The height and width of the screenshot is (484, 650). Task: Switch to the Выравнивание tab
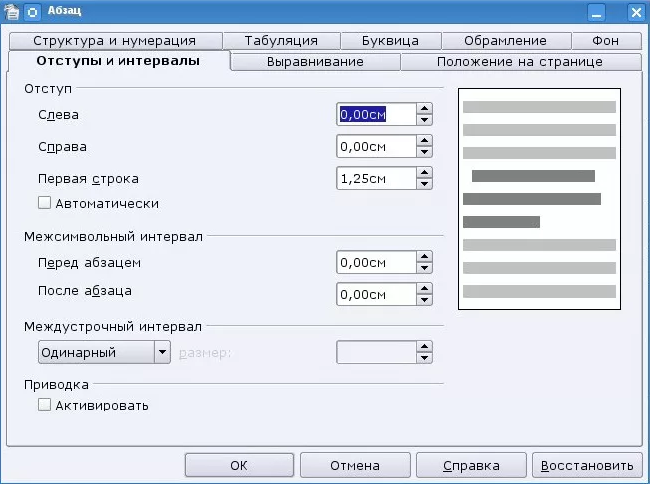click(x=315, y=62)
